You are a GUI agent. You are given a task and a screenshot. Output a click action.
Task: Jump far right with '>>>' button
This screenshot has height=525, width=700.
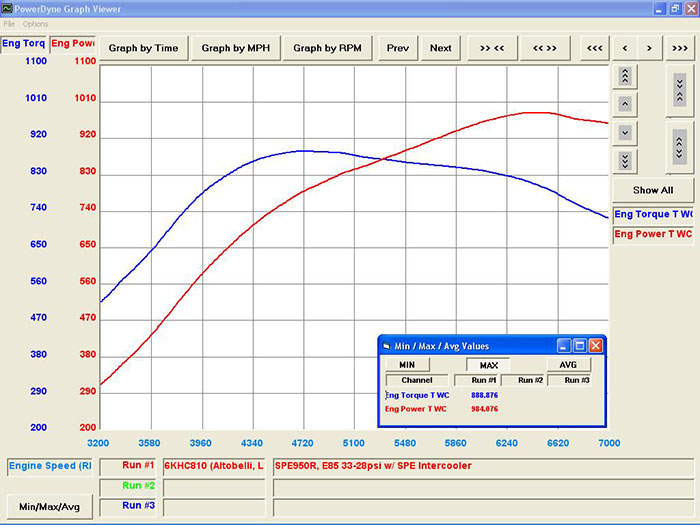680,48
